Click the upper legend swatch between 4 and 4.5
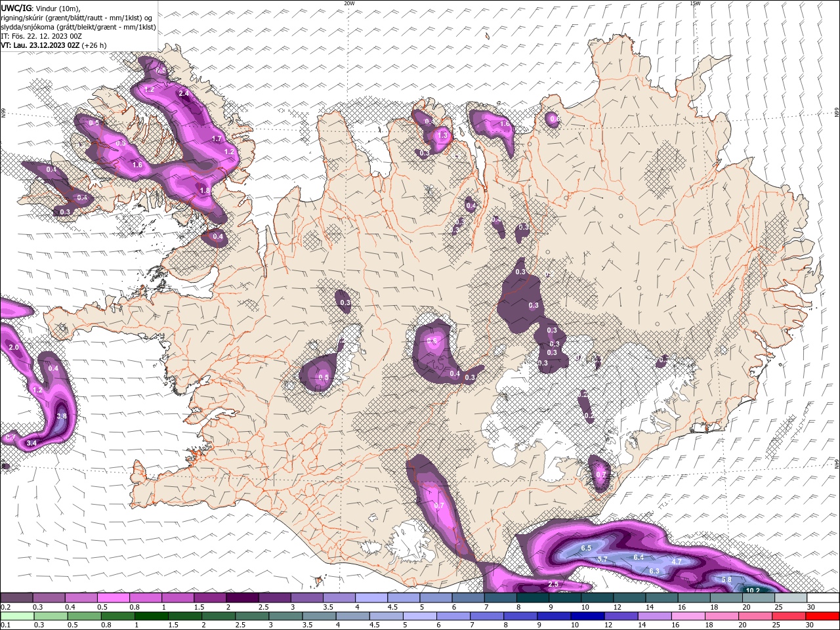 [x=371, y=598]
